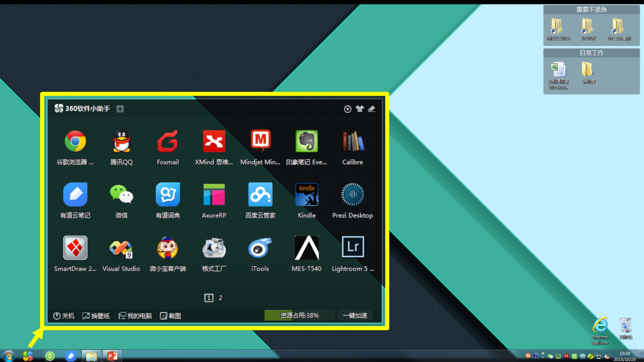Open the circled dropdown arrow in 360 panel header
644x362 pixels.
tap(348, 109)
